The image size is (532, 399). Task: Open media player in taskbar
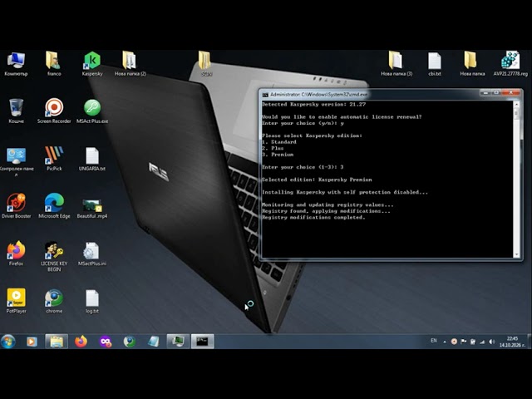click(32, 342)
